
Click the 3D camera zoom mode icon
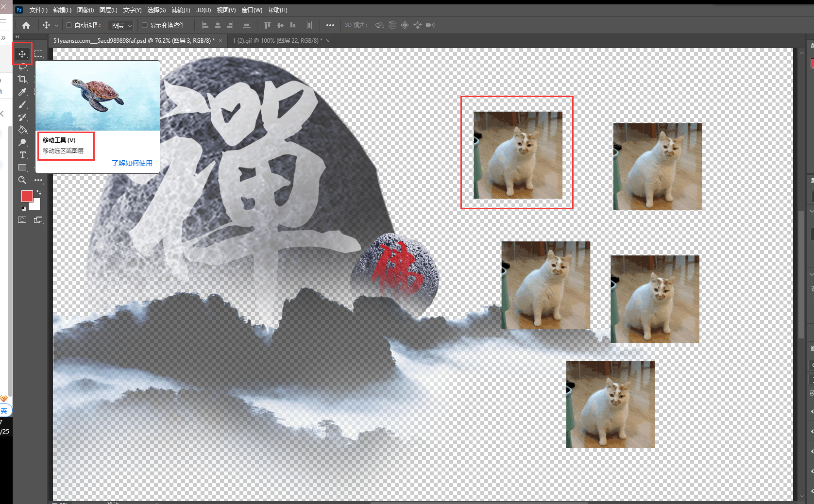[430, 25]
